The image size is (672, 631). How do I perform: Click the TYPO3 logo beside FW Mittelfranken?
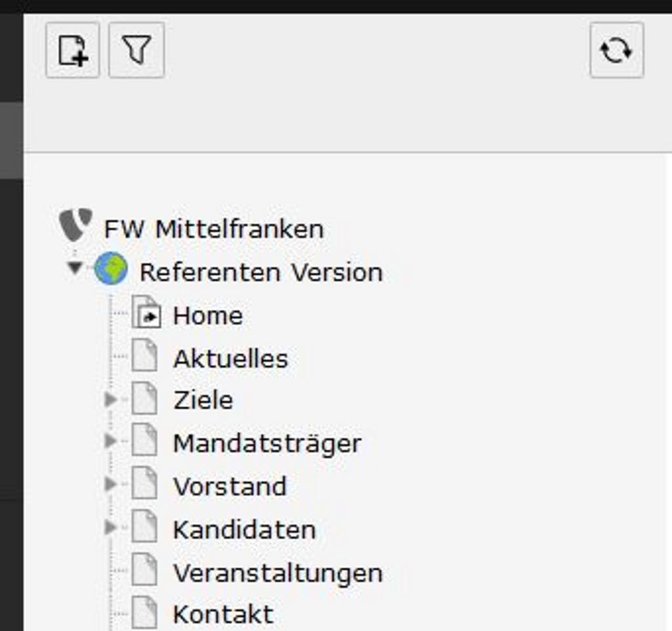coord(76,225)
